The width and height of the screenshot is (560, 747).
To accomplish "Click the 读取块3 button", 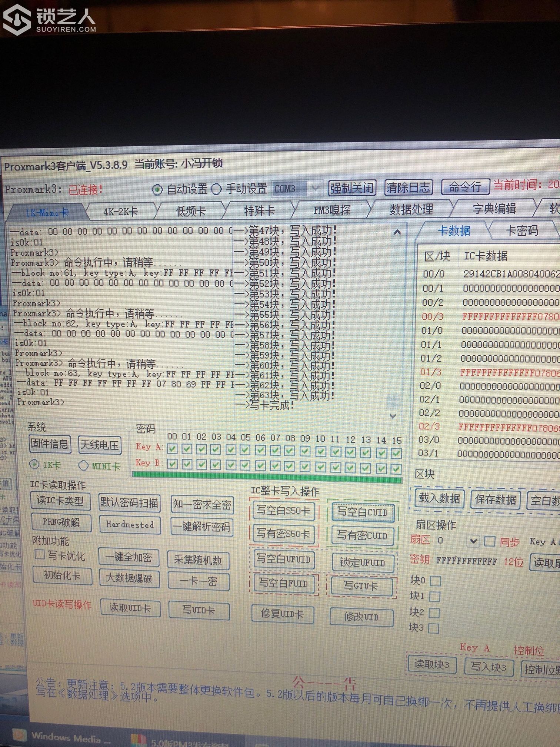I will pyautogui.click(x=432, y=664).
